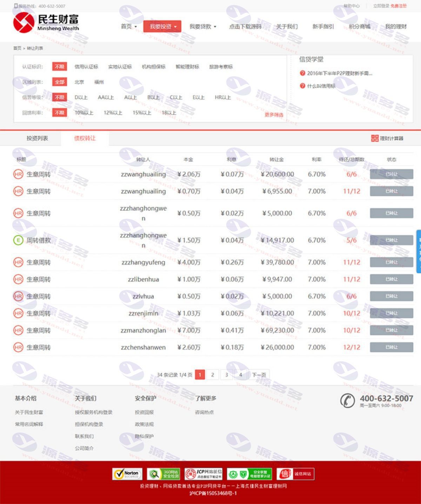Open 积分商城 nav item

360,26
